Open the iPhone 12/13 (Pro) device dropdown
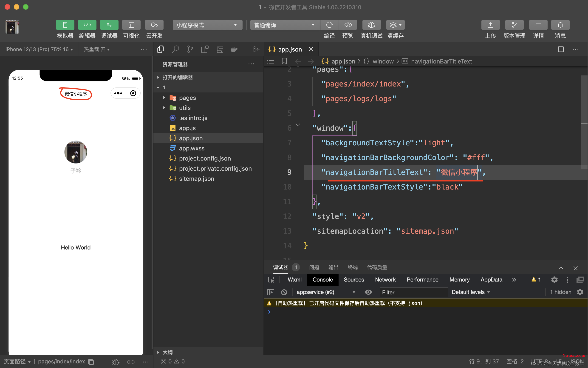This screenshot has width=588, height=368. pos(39,49)
